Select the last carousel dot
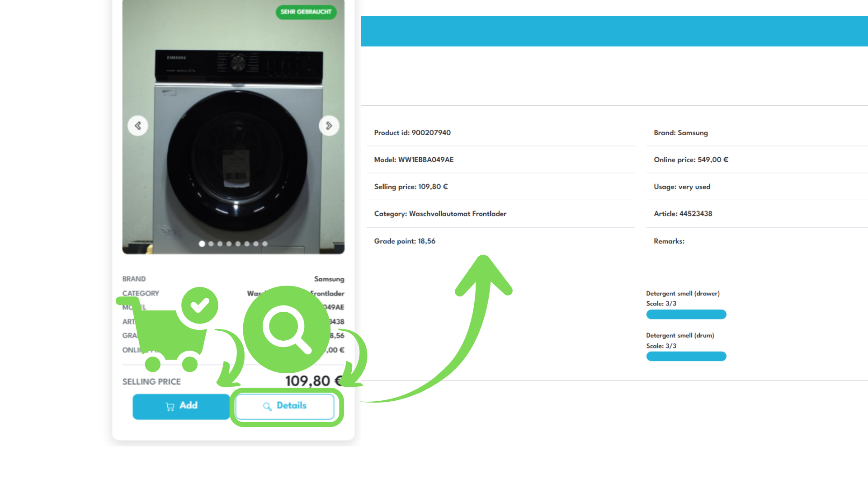 [x=265, y=244]
